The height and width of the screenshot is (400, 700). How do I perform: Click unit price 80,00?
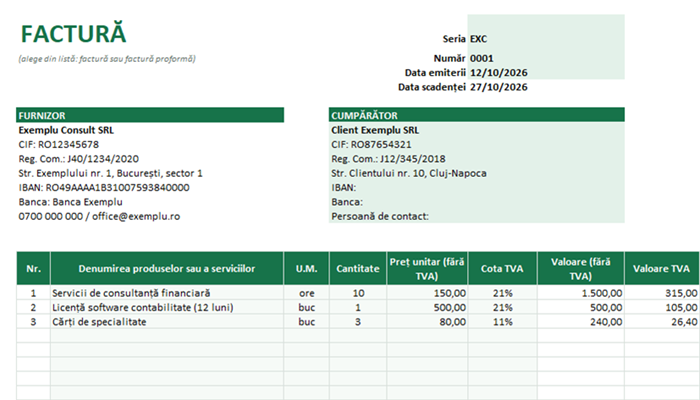point(427,321)
